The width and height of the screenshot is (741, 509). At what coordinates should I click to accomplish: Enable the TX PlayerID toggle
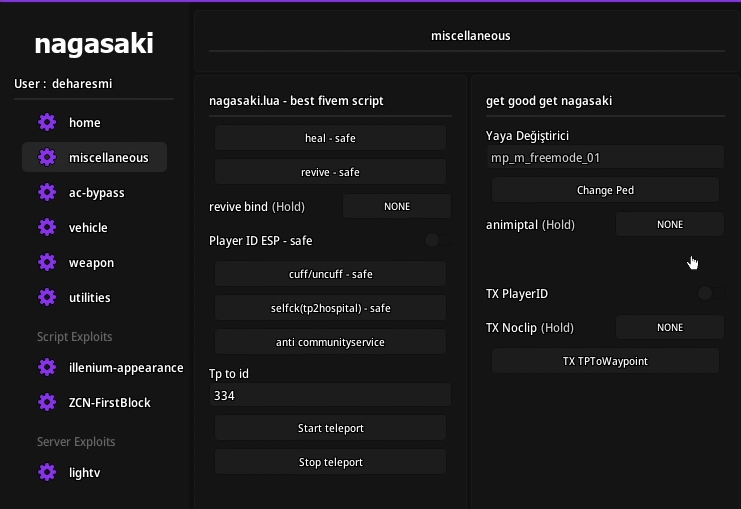click(710, 293)
